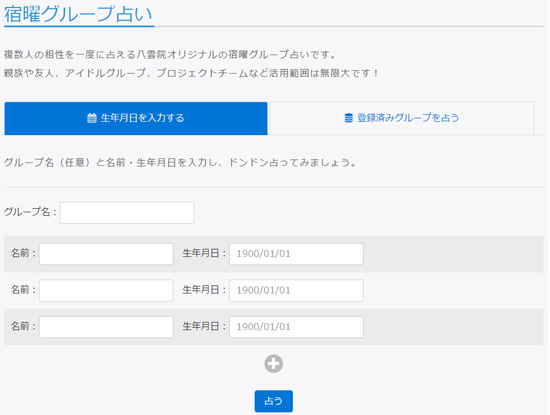550x415 pixels.
Task: Open the 登録済みグループを占う tab
Action: 402,119
